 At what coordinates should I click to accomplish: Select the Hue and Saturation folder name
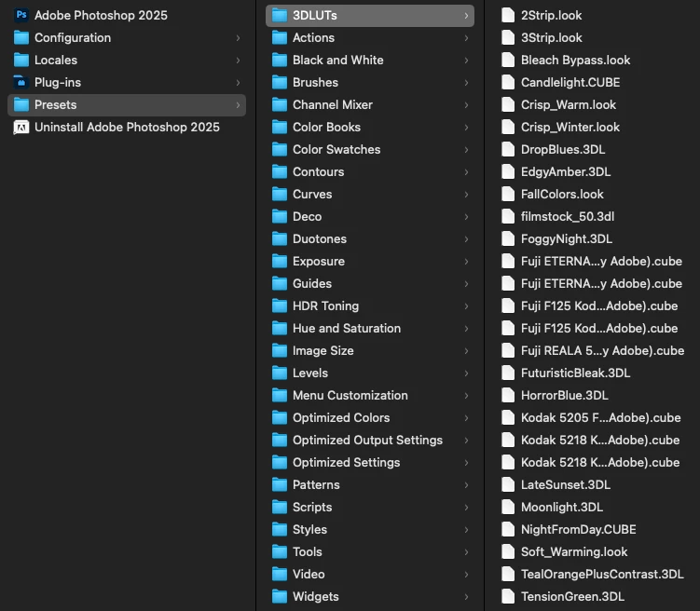347,328
